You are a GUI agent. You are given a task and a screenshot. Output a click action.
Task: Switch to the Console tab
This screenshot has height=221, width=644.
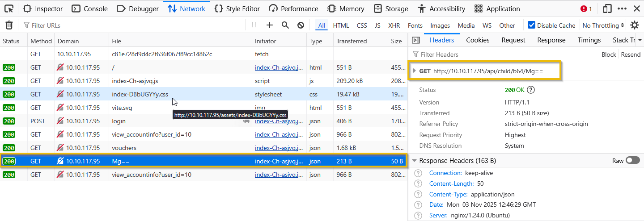89,8
